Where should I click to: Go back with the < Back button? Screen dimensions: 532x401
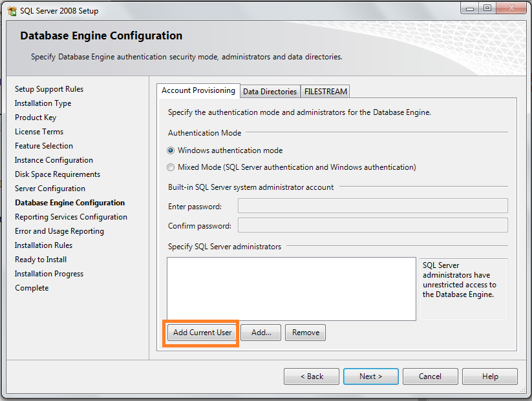[x=312, y=376]
